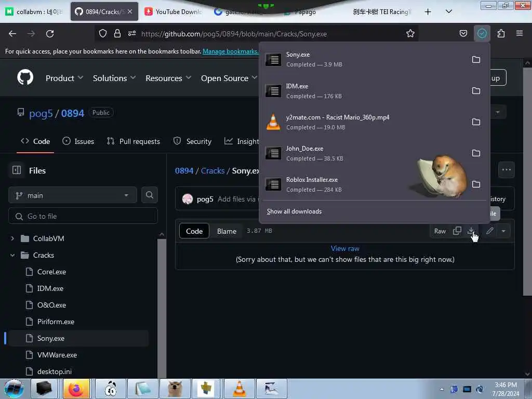The height and width of the screenshot is (399, 532).
Task: Expand the Open Source navigation dropdown
Action: (x=229, y=78)
